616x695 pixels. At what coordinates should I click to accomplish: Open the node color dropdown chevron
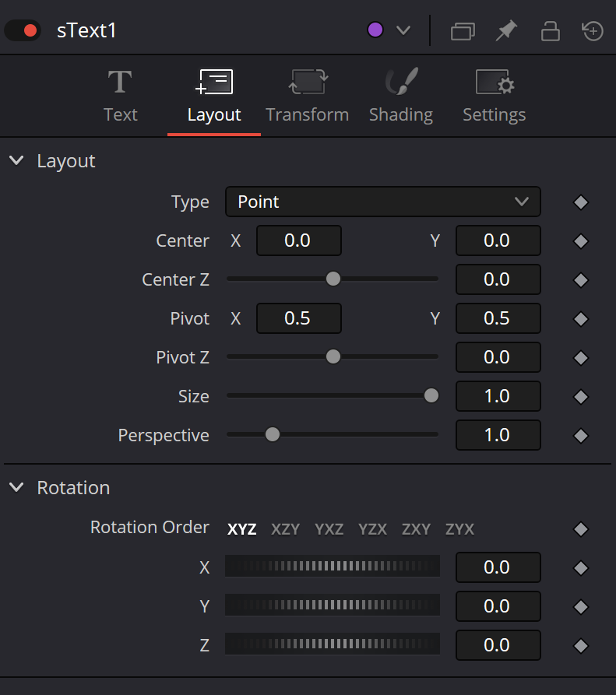pyautogui.click(x=403, y=30)
